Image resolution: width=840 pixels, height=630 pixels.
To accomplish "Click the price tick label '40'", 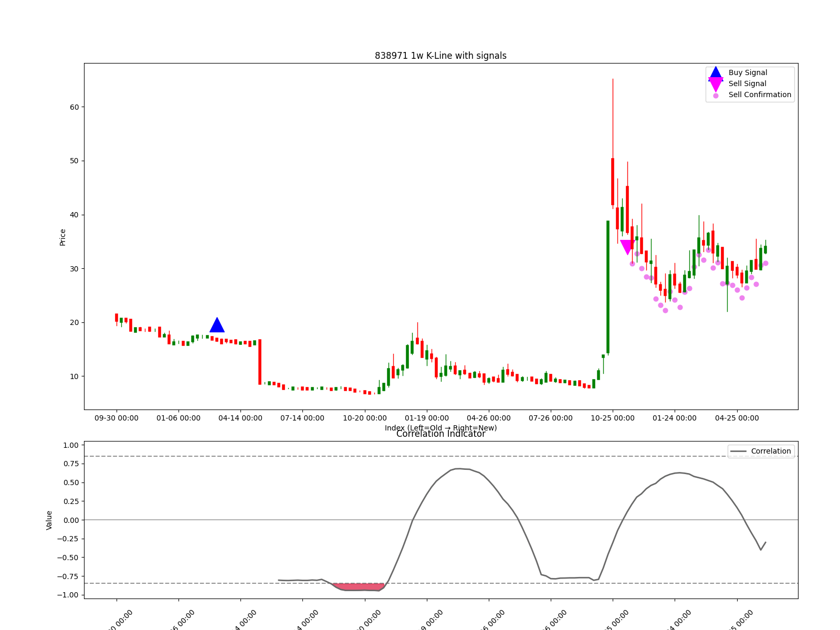I will coord(74,215).
